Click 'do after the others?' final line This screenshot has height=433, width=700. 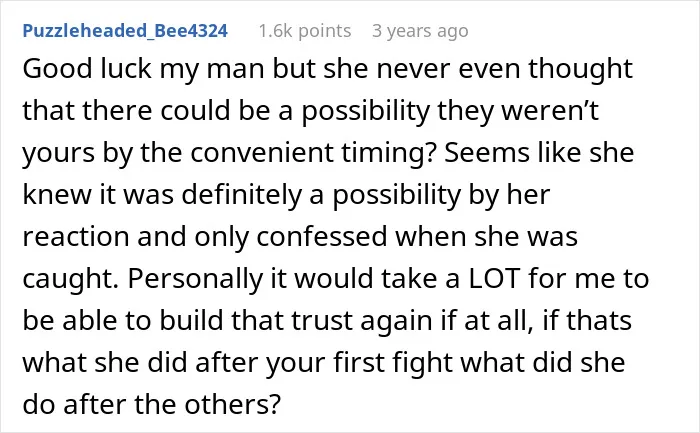151,404
